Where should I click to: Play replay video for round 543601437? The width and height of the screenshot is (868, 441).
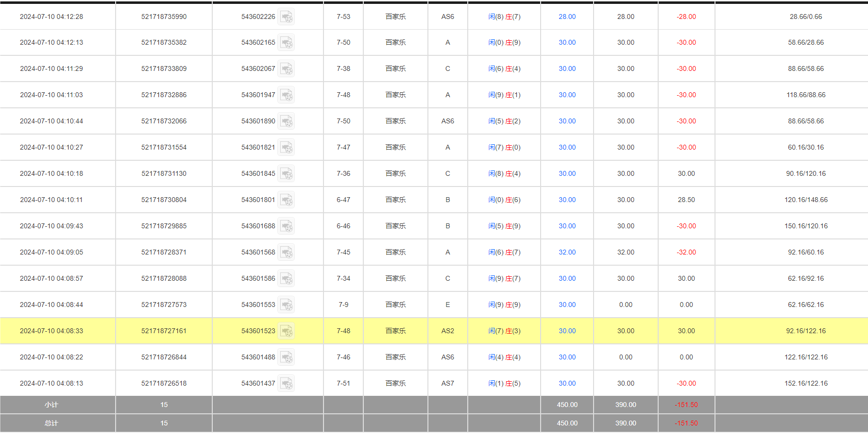pyautogui.click(x=286, y=384)
